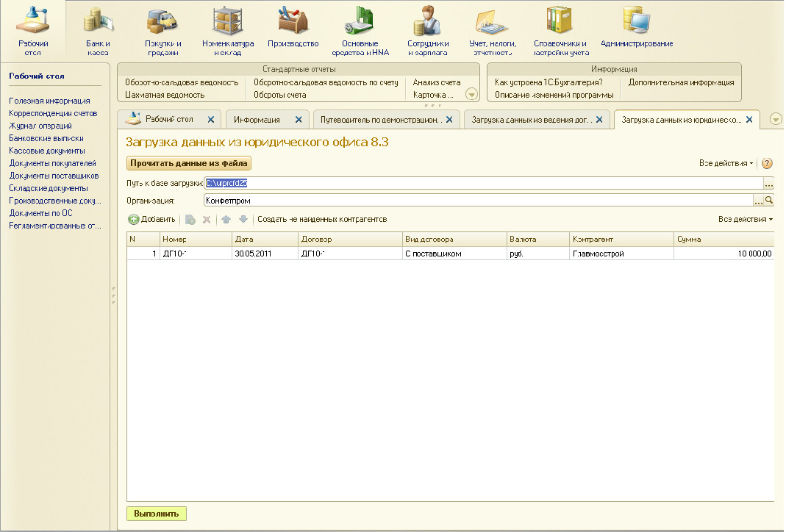The height and width of the screenshot is (532, 786).
Task: Click Прочитать данные из файла button
Action: pyautogui.click(x=189, y=163)
